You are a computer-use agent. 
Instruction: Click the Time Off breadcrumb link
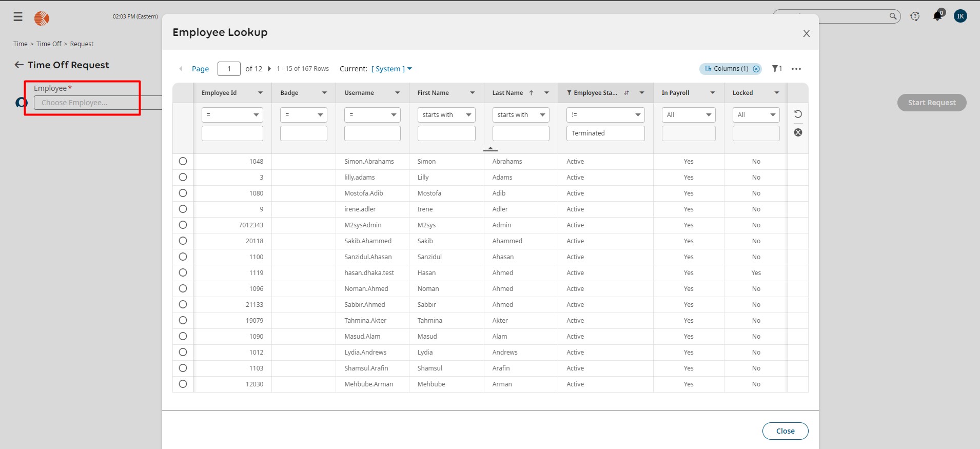click(49, 44)
